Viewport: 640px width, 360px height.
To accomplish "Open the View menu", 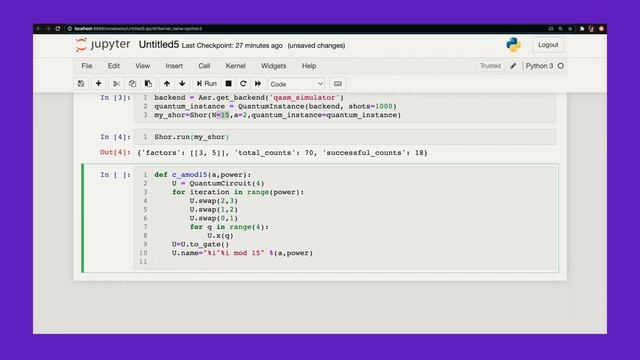I will click(142, 66).
